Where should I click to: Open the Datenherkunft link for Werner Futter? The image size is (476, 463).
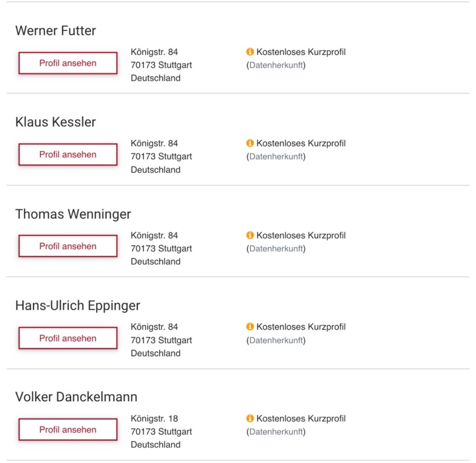click(x=276, y=65)
